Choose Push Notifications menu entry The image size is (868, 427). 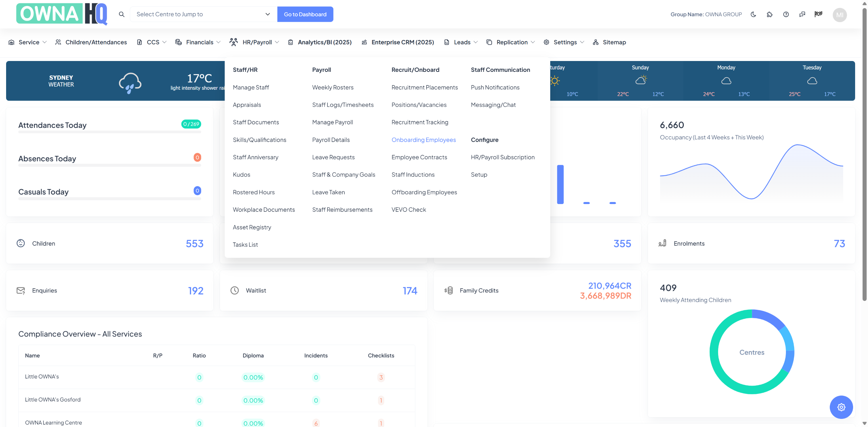click(495, 87)
